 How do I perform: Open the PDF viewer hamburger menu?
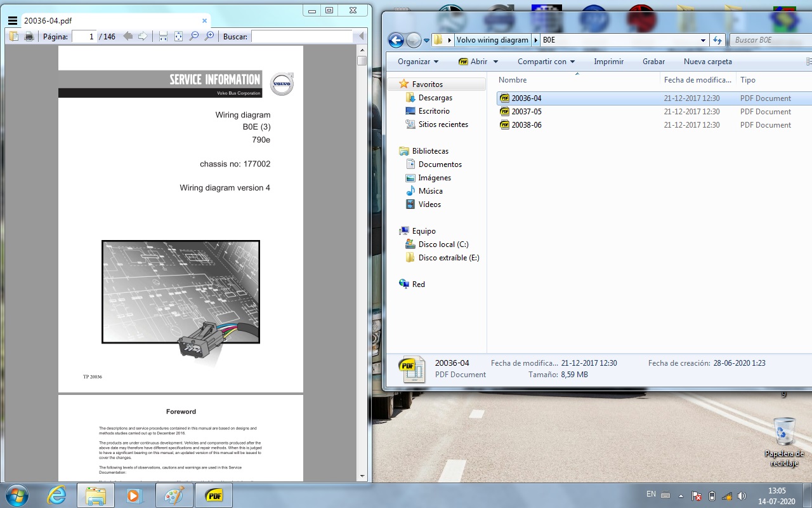tap(12, 21)
